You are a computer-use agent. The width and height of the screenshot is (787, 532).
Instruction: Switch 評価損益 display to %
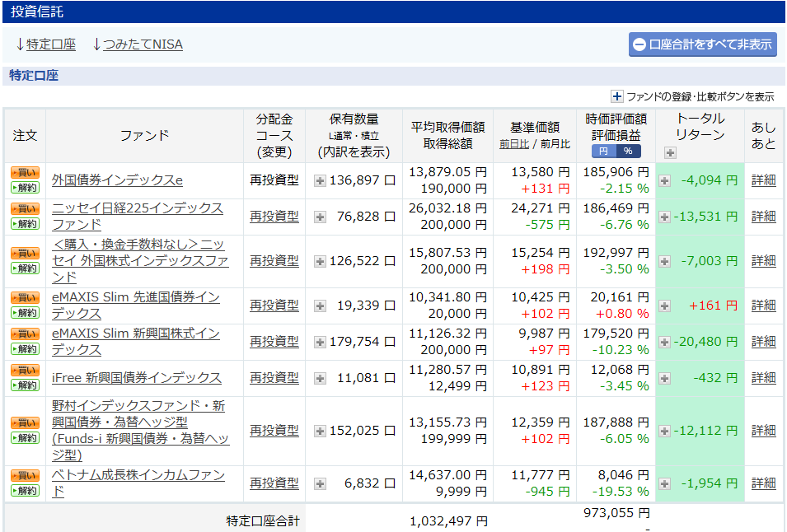[x=629, y=151]
